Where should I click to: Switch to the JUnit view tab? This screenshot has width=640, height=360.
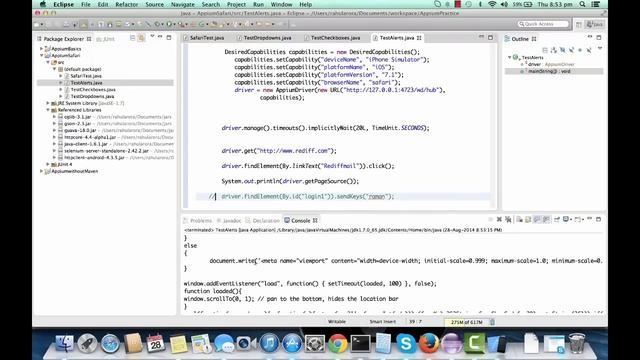coord(106,39)
